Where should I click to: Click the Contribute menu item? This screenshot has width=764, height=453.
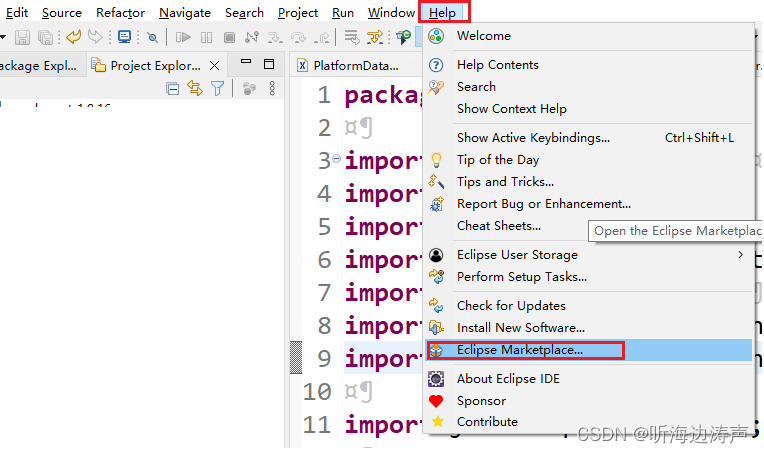coord(589,421)
